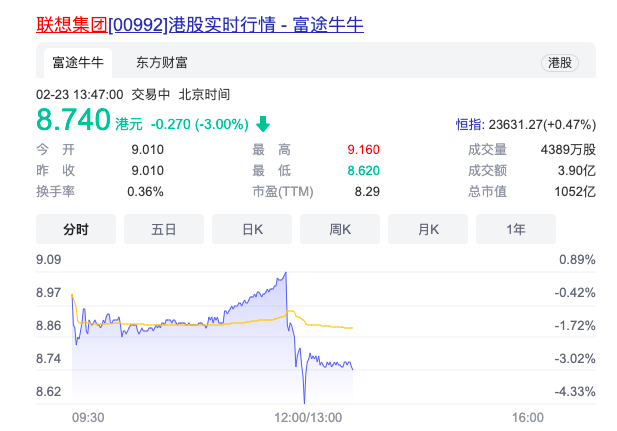The width and height of the screenshot is (617, 431).
Task: Select the 五日 chart tab
Action: click(x=164, y=229)
